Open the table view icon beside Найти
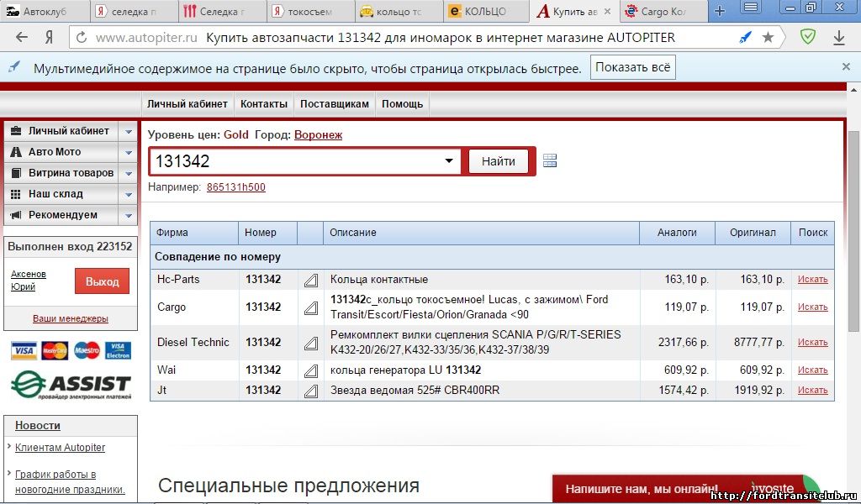Viewport: 861px width, 504px height. pyautogui.click(x=550, y=160)
